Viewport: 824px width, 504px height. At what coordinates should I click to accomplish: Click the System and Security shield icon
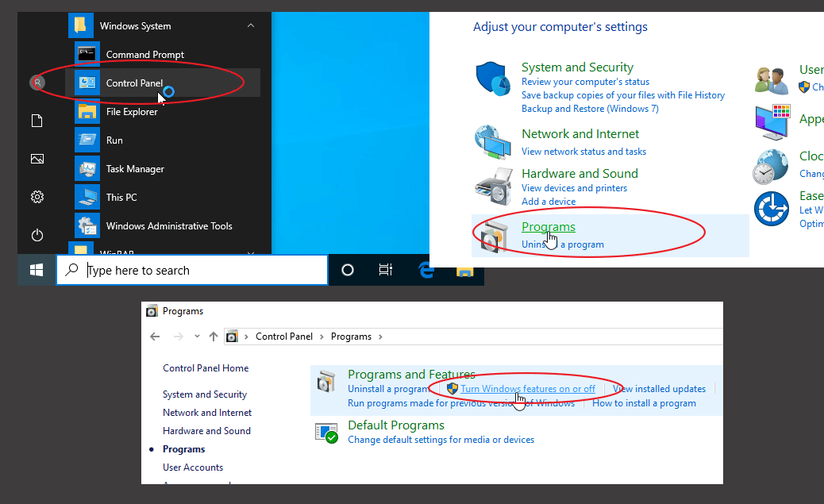point(493,79)
